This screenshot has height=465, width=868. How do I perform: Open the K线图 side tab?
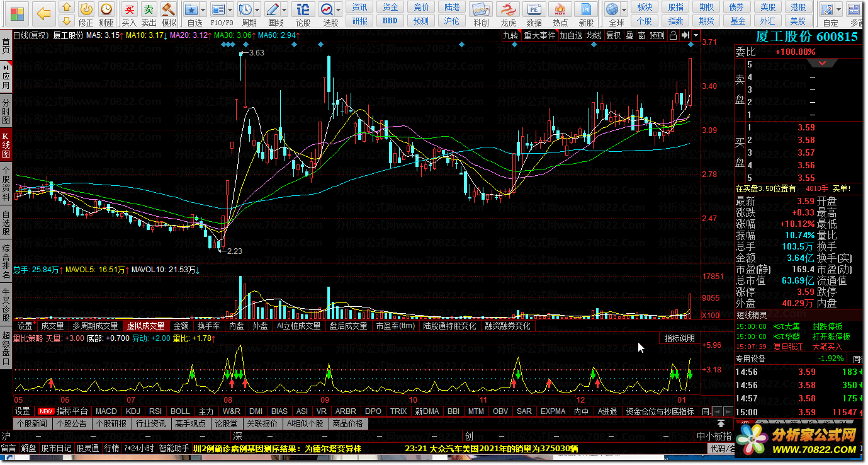[6, 144]
